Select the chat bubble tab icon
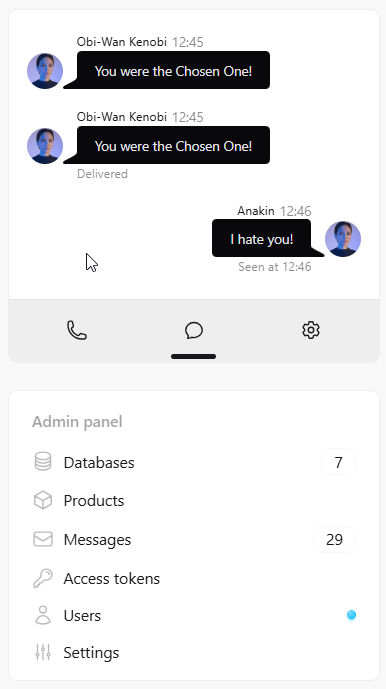The image size is (386, 689). (x=193, y=330)
